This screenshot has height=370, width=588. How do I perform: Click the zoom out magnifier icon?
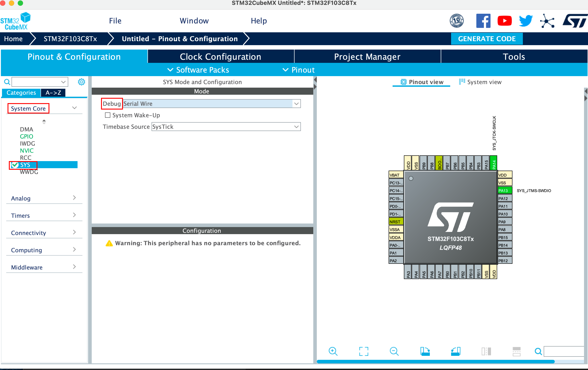394,351
